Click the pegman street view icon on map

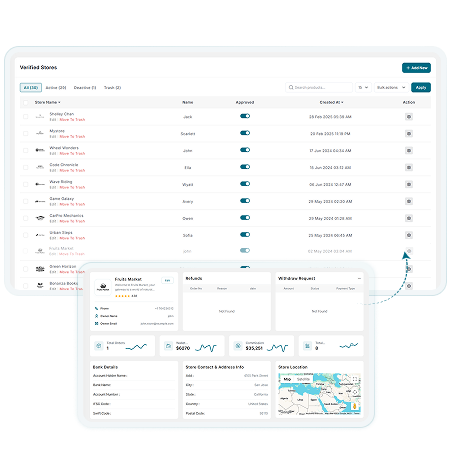click(354, 406)
